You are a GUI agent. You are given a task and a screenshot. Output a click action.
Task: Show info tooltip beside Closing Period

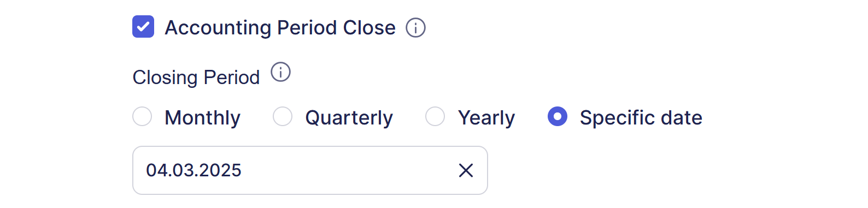[281, 72]
